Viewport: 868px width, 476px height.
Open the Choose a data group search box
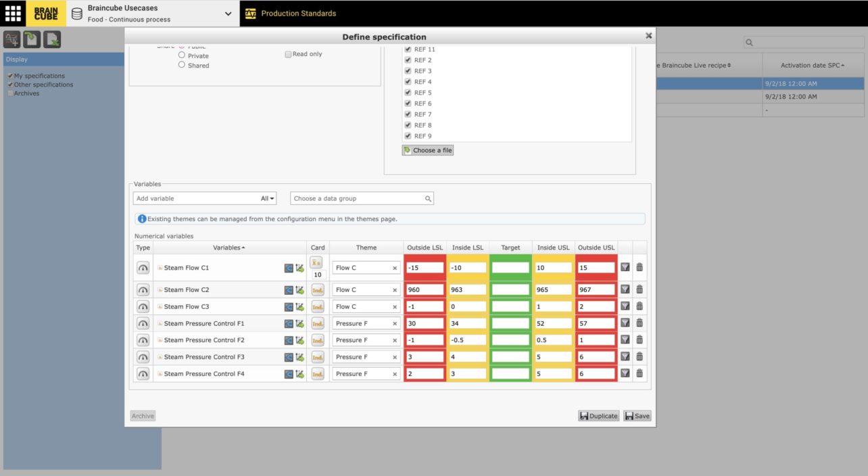tap(362, 199)
